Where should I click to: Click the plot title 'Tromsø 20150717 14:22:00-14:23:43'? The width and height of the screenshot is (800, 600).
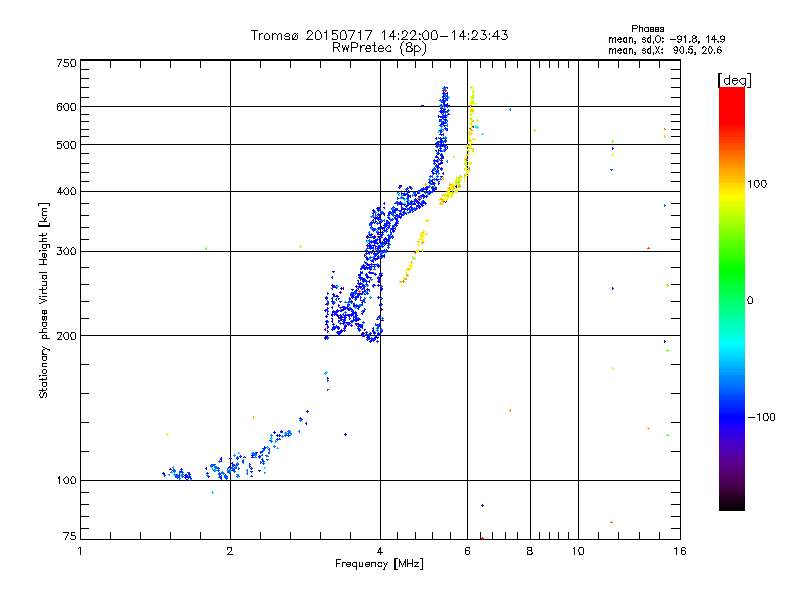pyautogui.click(x=380, y=35)
